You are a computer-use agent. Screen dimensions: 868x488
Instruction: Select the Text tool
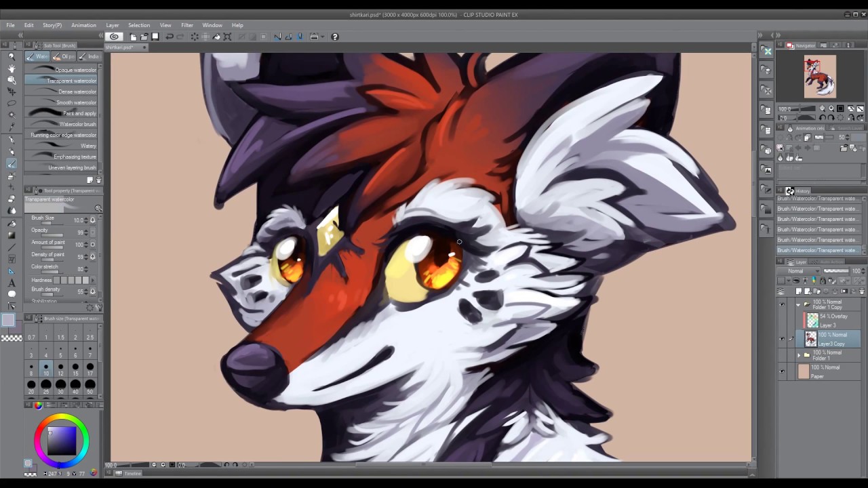[12, 283]
